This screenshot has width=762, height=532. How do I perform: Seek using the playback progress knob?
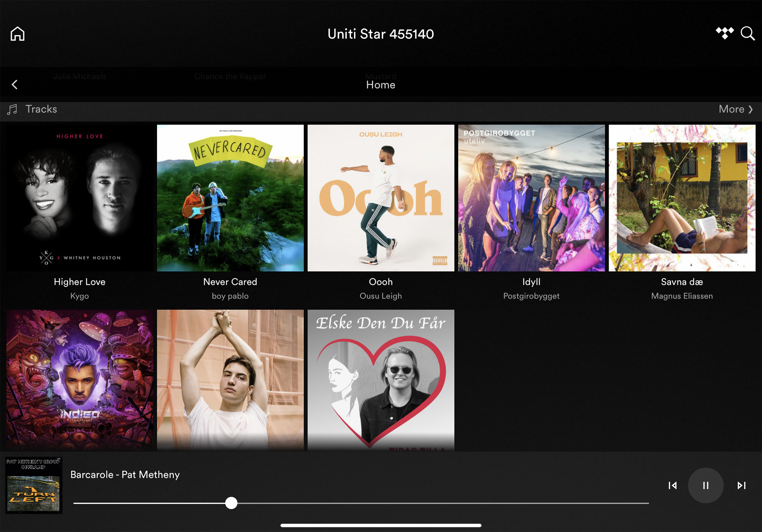tap(231, 503)
